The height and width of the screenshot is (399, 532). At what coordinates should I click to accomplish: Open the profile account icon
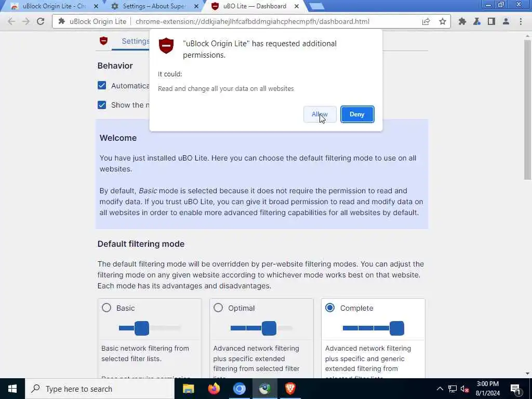point(506,21)
